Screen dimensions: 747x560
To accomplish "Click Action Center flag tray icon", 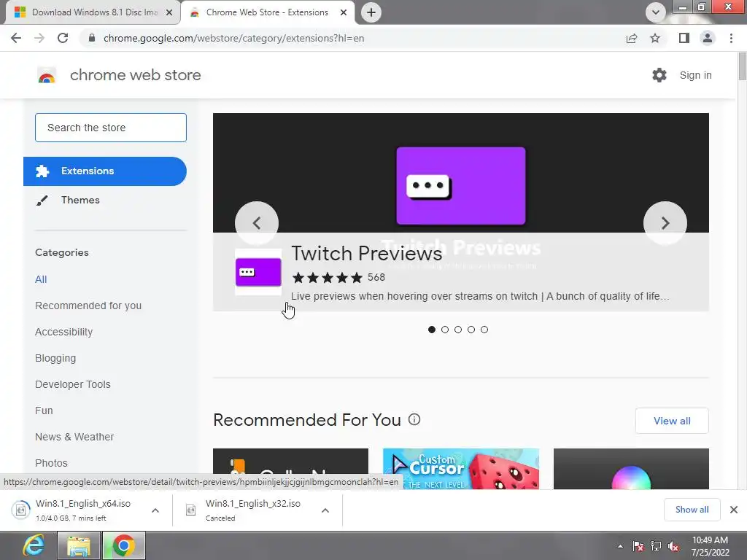I will click(x=638, y=546).
